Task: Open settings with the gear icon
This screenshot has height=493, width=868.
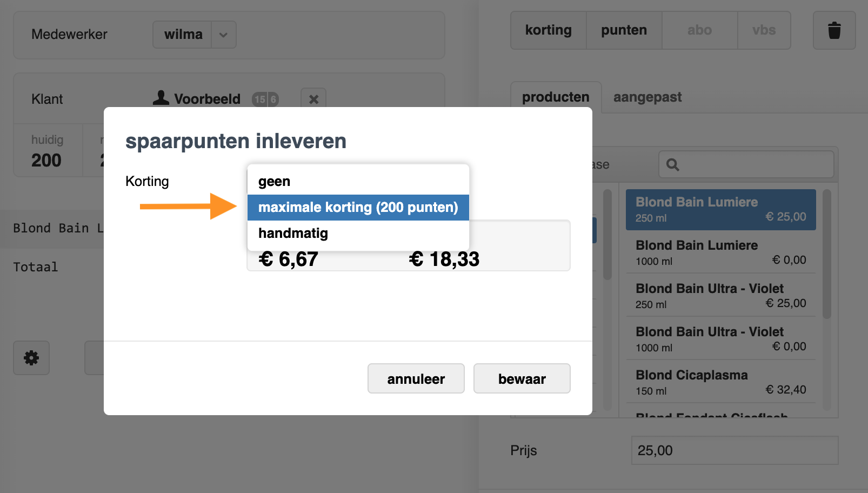Action: pyautogui.click(x=31, y=357)
